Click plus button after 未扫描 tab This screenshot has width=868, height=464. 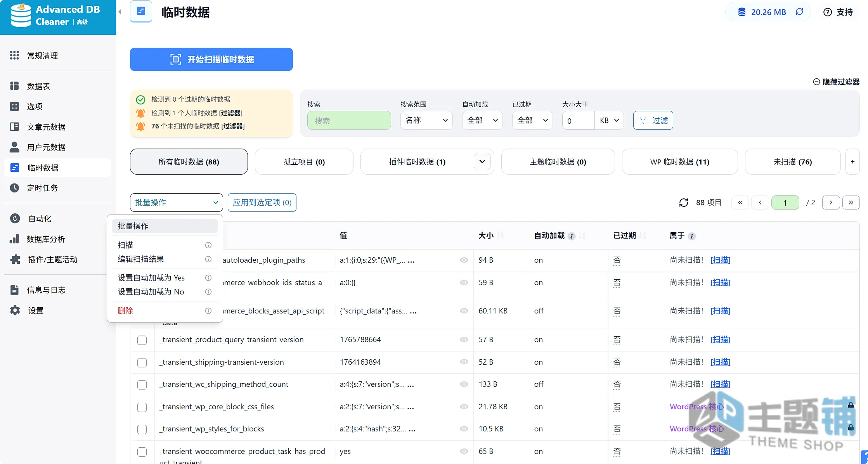(x=852, y=162)
